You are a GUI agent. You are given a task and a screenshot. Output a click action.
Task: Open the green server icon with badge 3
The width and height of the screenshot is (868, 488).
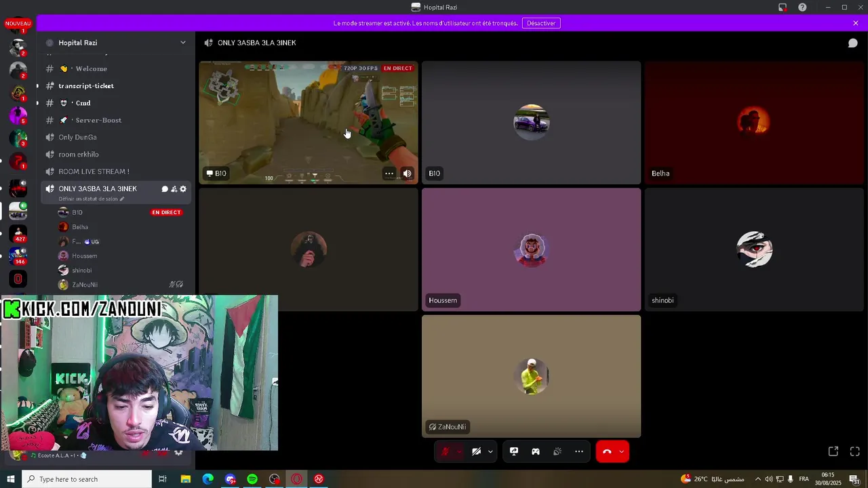pyautogui.click(x=18, y=138)
